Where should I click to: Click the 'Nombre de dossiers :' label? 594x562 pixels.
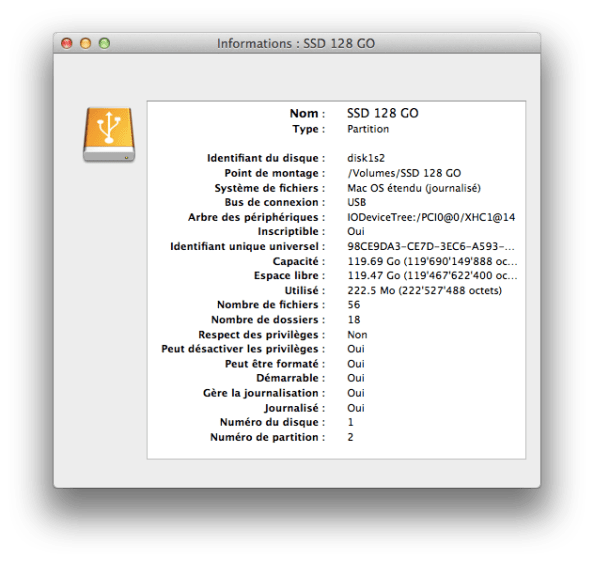[268, 320]
